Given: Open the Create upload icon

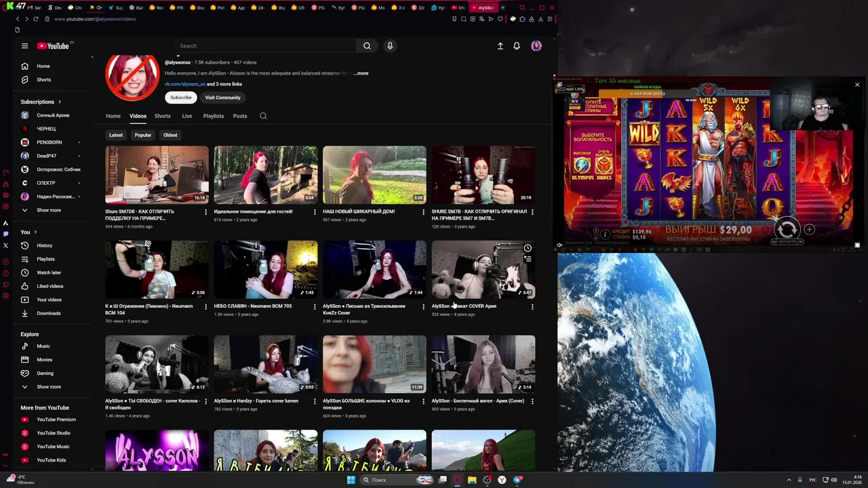Looking at the screenshot, I should coord(500,46).
